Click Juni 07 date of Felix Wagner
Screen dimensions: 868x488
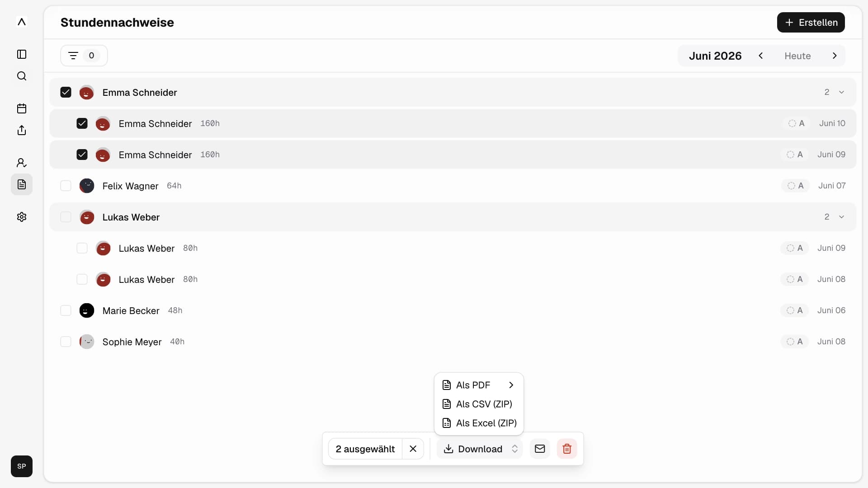click(832, 186)
